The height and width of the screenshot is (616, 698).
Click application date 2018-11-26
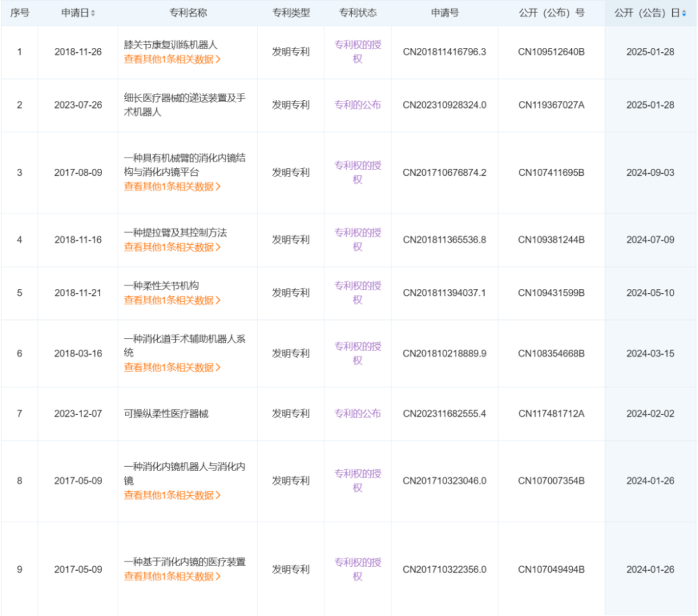(x=78, y=52)
